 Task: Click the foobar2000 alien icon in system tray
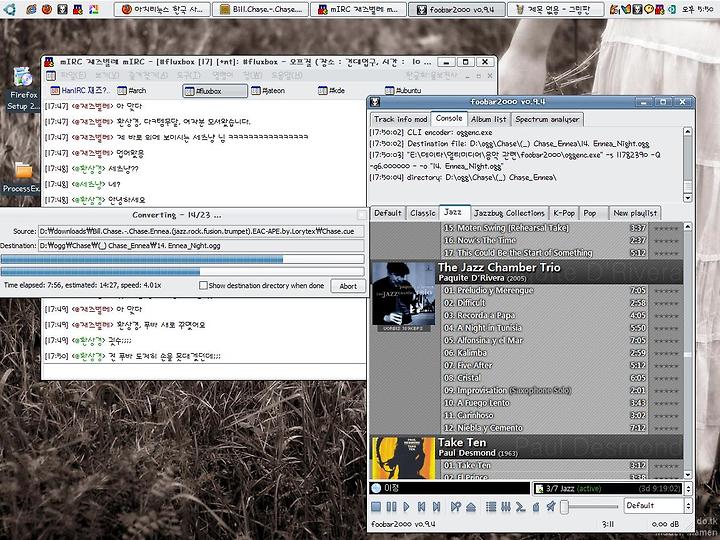[637, 9]
